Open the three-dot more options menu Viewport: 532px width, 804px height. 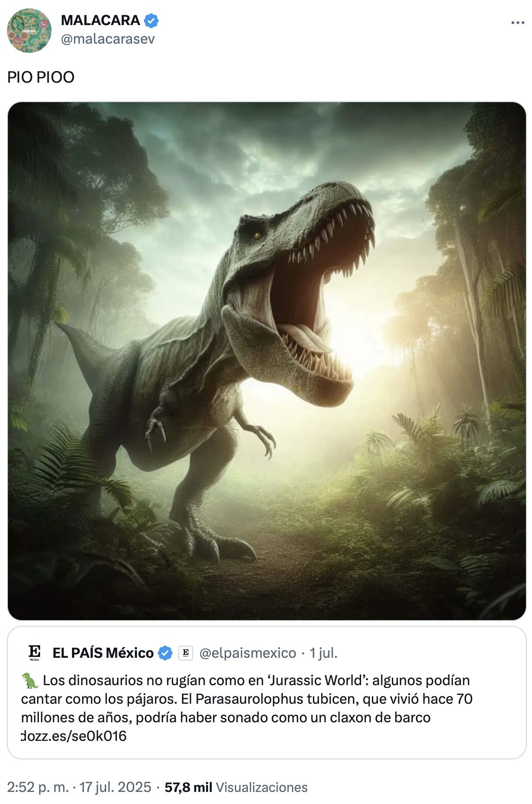pos(517,23)
